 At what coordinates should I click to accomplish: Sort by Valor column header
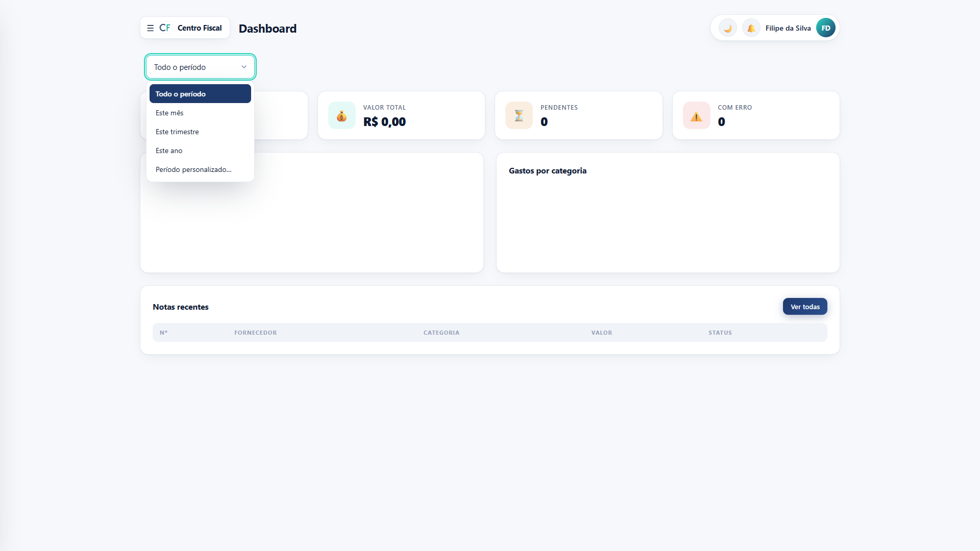click(x=602, y=333)
